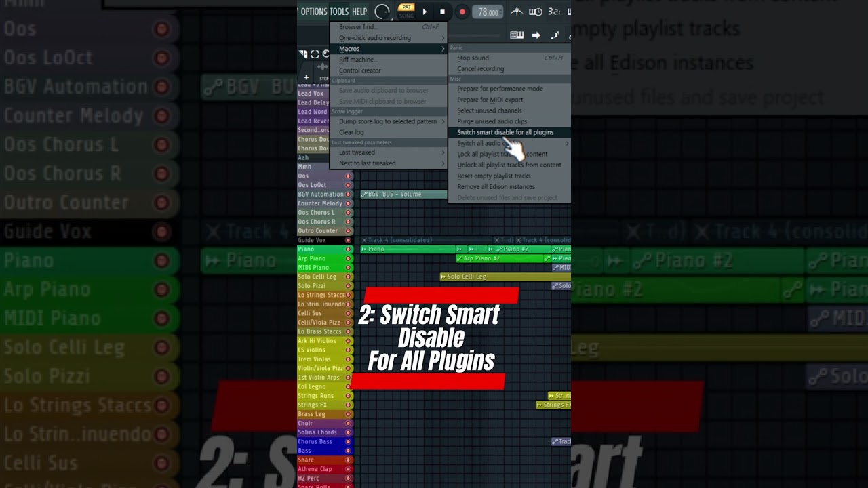868x488 pixels.
Task: Mute the BGV Automation track
Action: coord(349,195)
